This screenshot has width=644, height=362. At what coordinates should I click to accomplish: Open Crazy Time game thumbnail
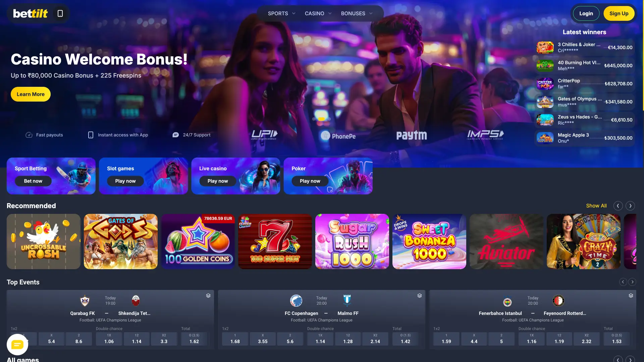[x=584, y=241]
